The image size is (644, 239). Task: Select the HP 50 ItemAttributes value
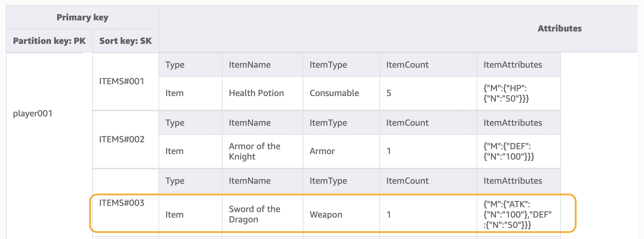[506, 94]
